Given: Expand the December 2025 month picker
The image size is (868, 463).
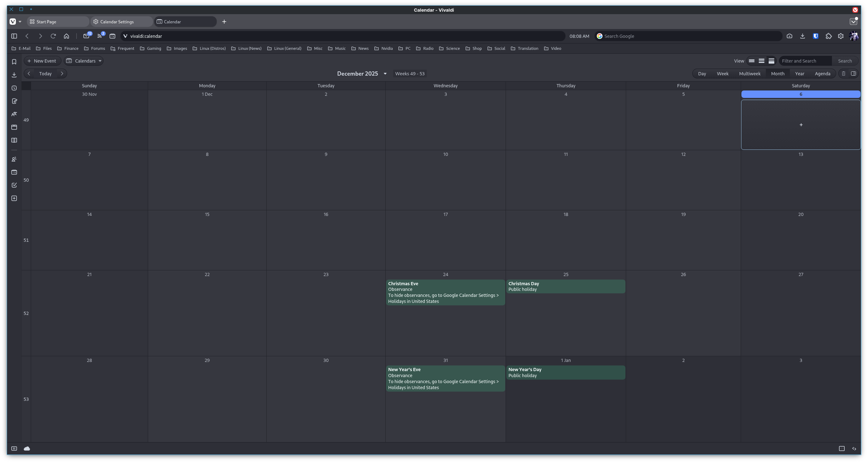Looking at the screenshot, I should coord(385,74).
